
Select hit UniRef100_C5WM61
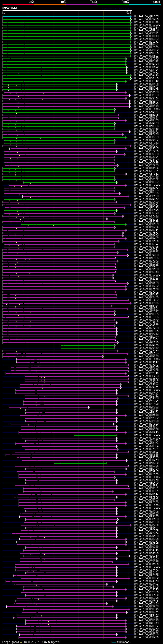[x=146, y=112]
